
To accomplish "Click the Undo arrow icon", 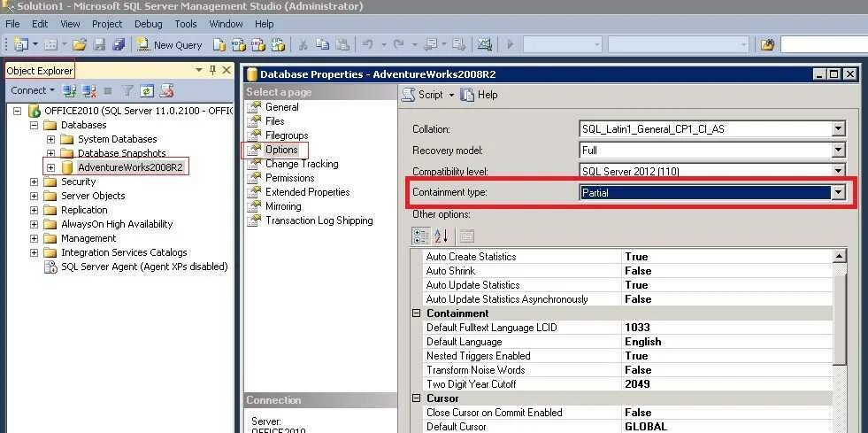I will (x=367, y=45).
